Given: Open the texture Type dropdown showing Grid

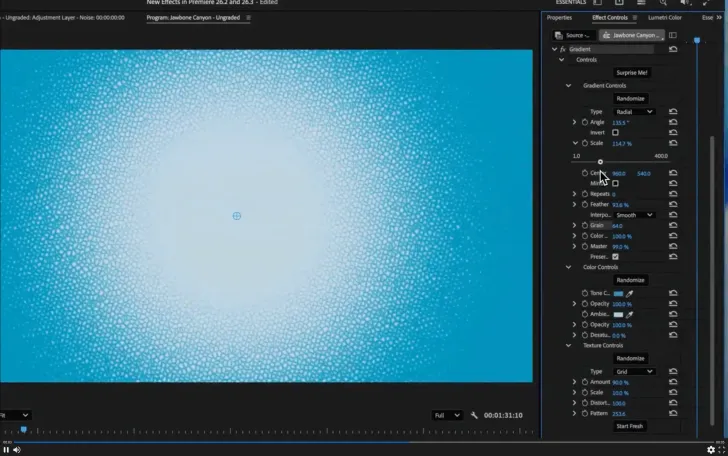Looking at the screenshot, I should [634, 371].
